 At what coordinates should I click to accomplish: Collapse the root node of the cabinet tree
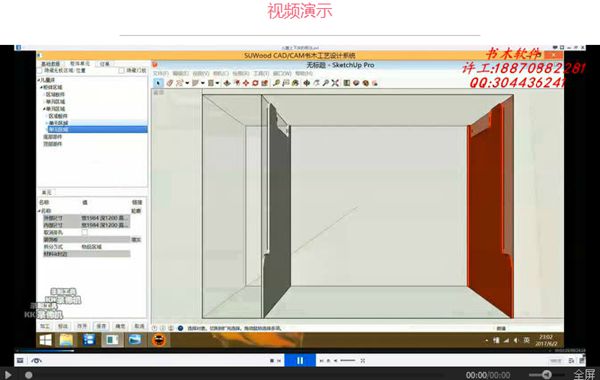[39, 80]
